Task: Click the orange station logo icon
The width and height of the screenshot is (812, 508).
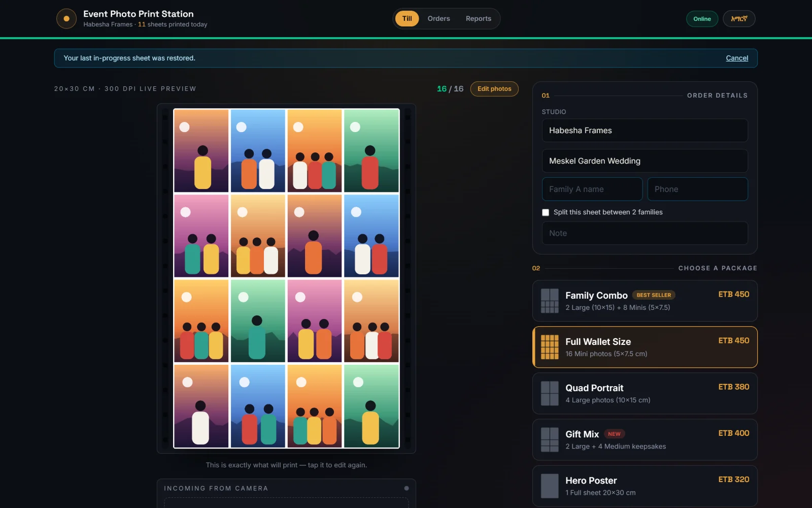Action: point(66,19)
